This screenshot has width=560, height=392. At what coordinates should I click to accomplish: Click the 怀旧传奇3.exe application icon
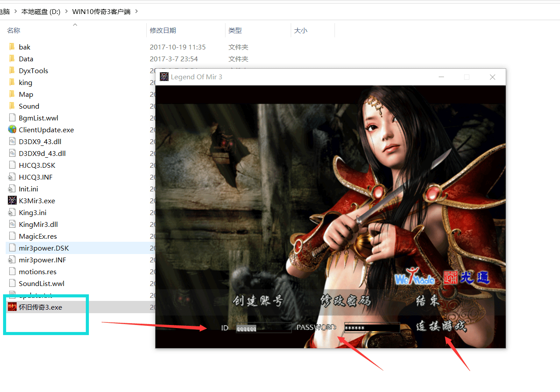(12, 307)
